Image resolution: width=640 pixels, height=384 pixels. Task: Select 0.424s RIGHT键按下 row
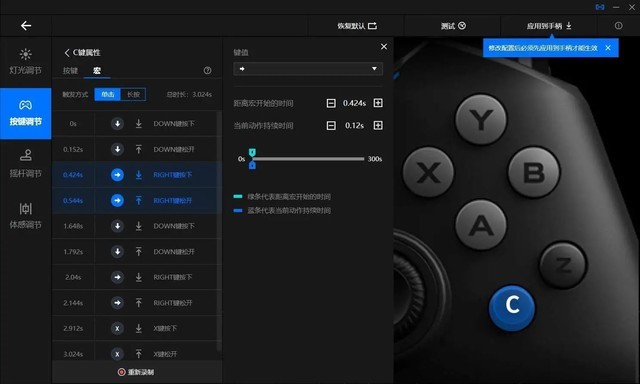(x=137, y=175)
